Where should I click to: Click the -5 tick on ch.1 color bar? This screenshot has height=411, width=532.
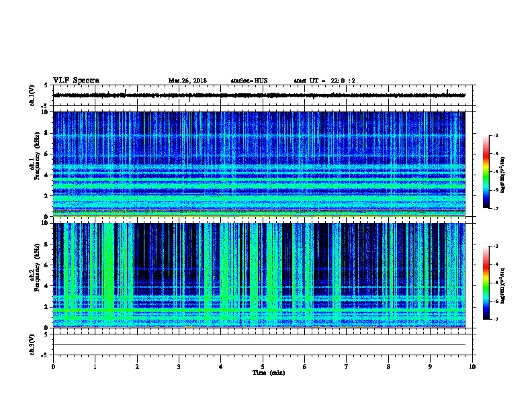pos(496,172)
